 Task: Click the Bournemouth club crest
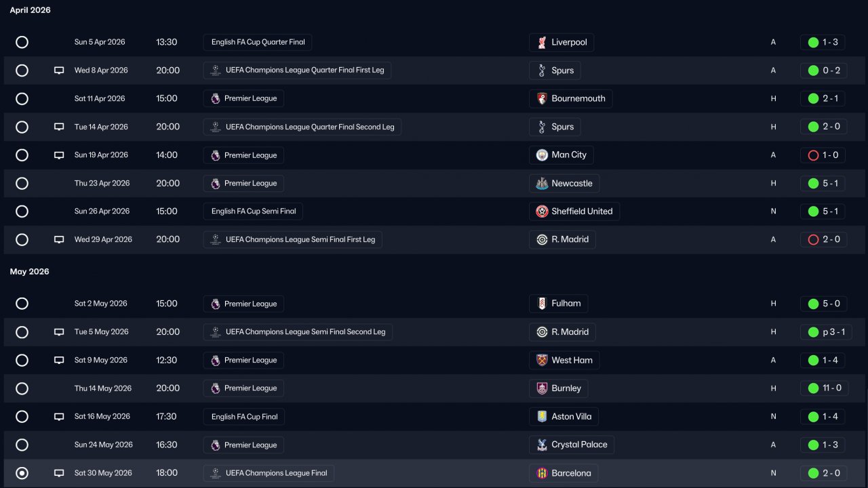(542, 99)
